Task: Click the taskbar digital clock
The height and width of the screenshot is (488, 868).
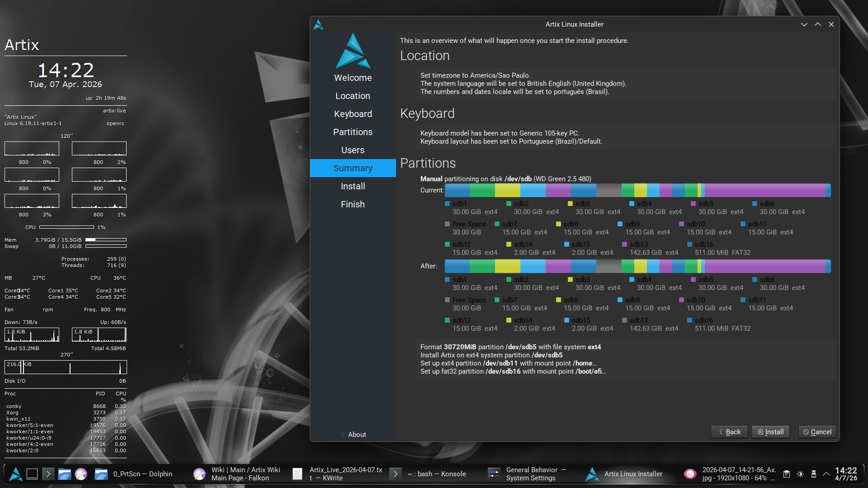Action: click(846, 474)
